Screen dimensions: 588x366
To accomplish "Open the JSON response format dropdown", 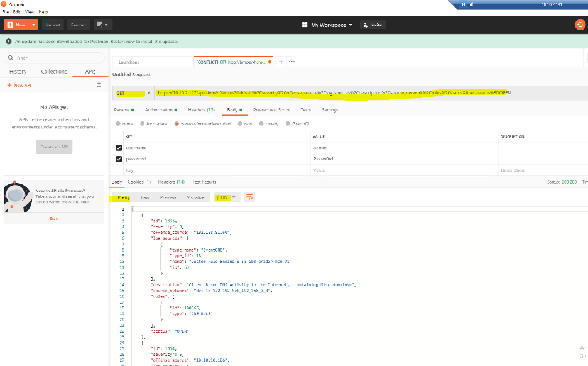I will point(226,197).
